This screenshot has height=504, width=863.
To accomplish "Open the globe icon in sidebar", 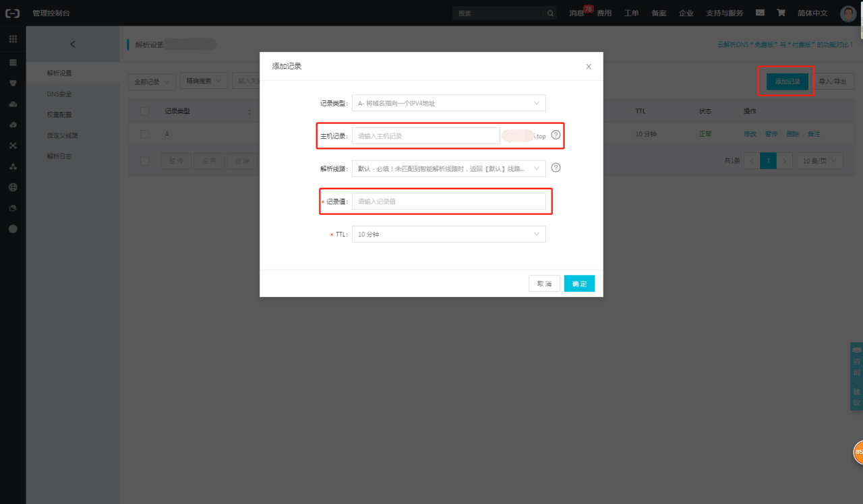I will 13,187.
